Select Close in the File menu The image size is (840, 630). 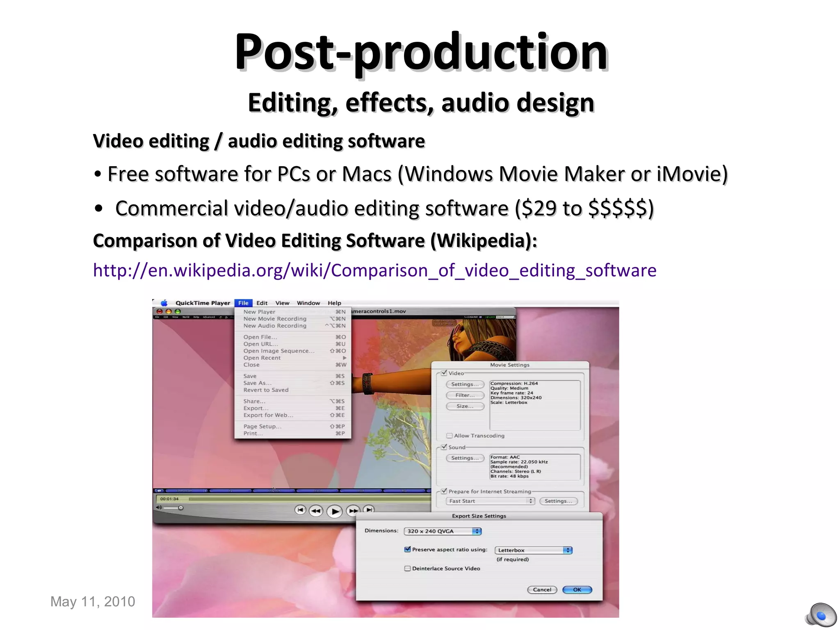293,365
